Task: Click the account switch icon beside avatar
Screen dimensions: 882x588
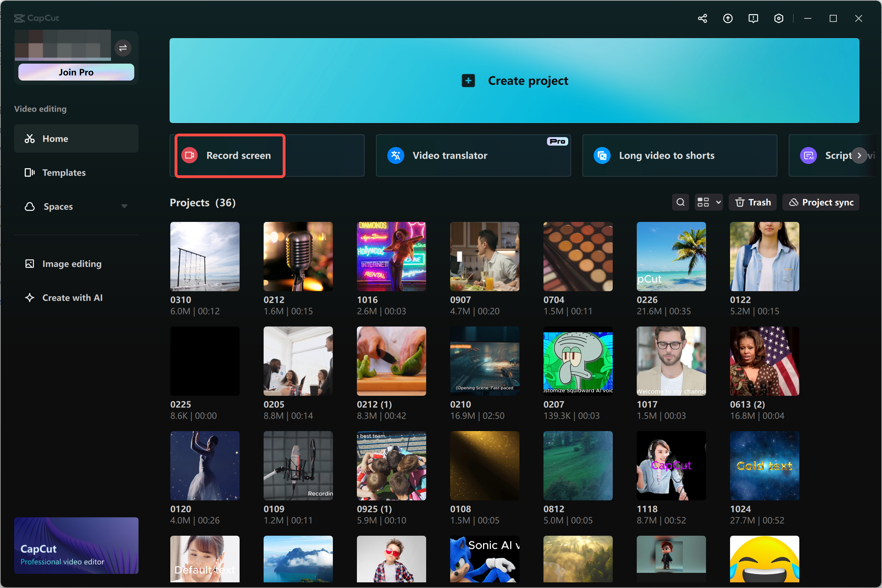Action: tap(123, 48)
